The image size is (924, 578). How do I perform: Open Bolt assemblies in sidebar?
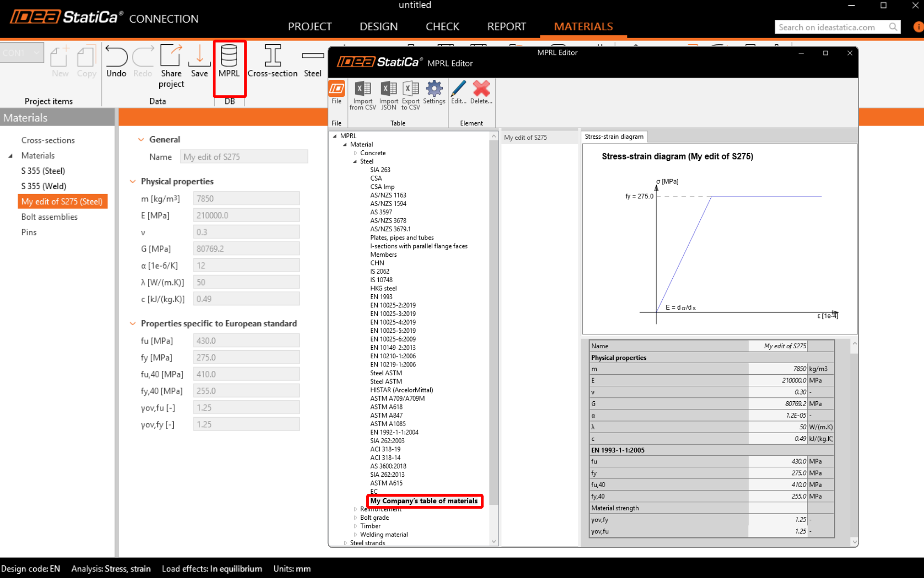(x=49, y=217)
